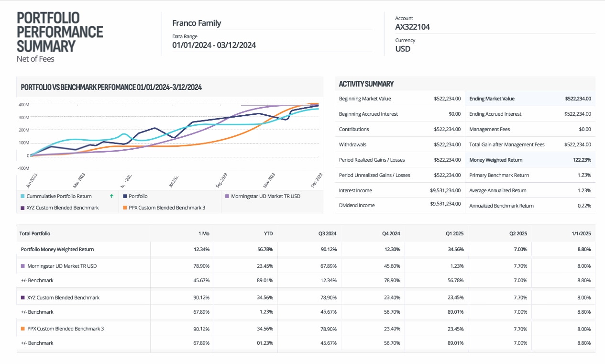
Task: Toggle Morningstar UD Market TR USD legend label
Action: (x=265, y=196)
